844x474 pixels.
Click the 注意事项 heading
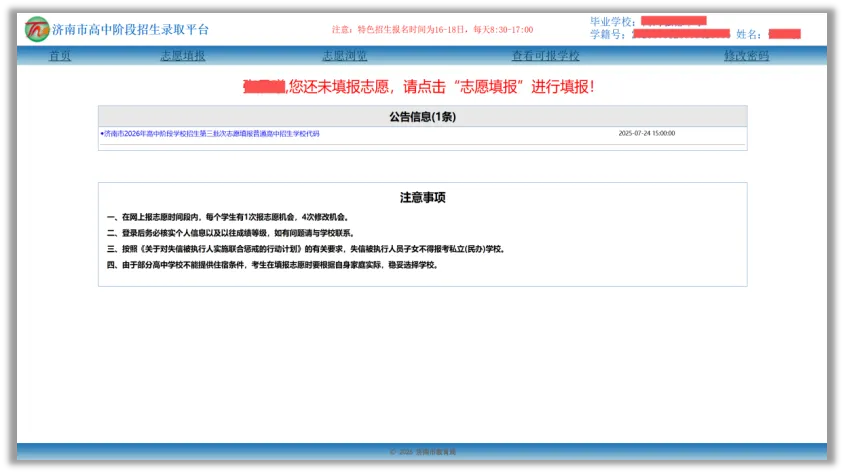(x=423, y=197)
